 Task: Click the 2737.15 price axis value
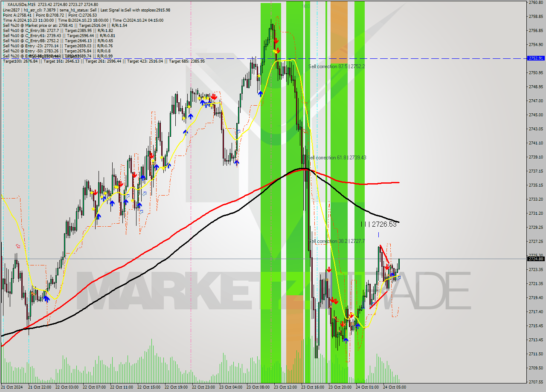tap(536, 171)
